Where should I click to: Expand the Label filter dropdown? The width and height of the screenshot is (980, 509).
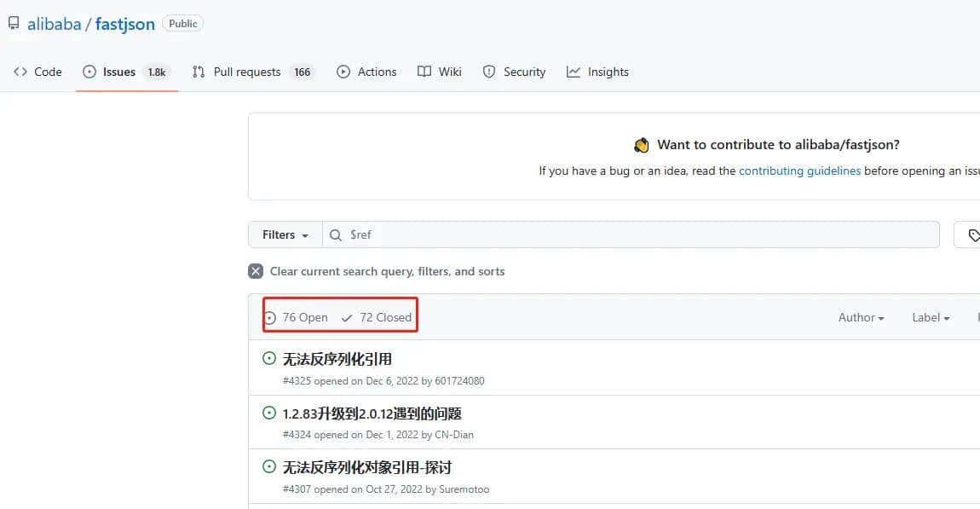[930, 316]
